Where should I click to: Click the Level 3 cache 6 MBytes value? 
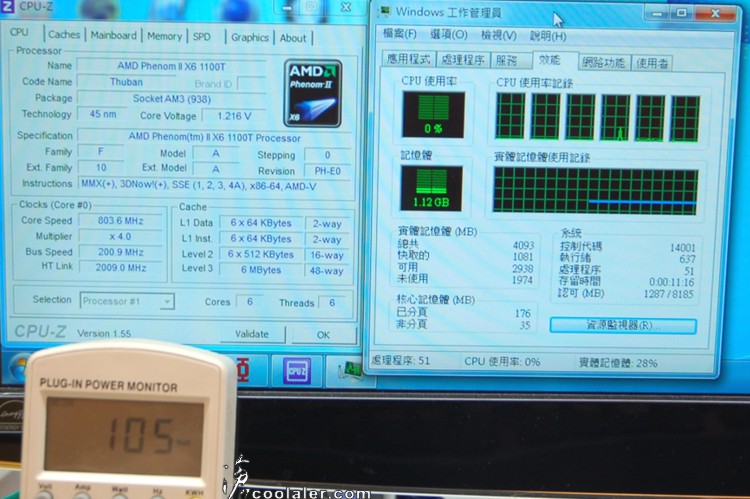pyautogui.click(x=261, y=270)
